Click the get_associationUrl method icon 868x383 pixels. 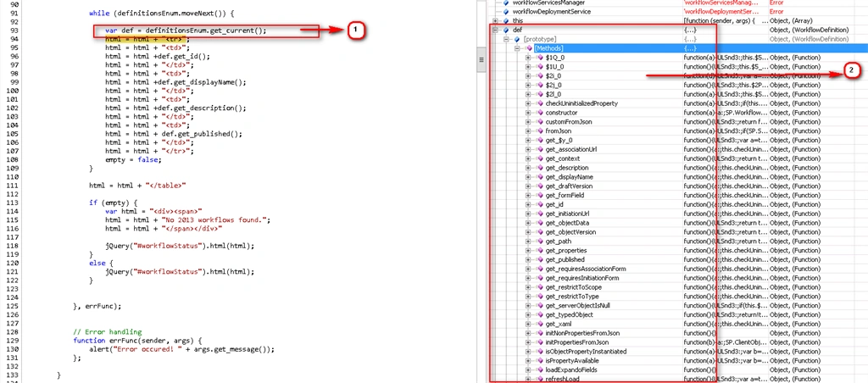point(540,149)
